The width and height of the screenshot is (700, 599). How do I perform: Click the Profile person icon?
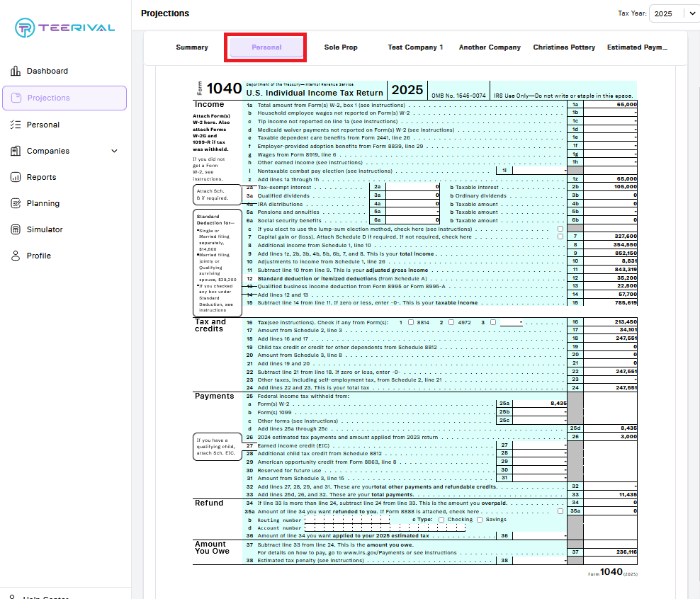pos(16,256)
